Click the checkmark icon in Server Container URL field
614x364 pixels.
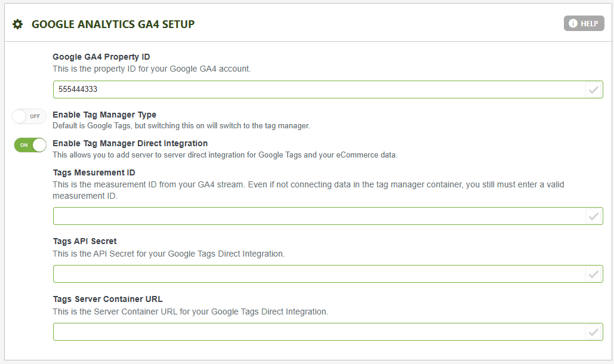click(x=593, y=332)
